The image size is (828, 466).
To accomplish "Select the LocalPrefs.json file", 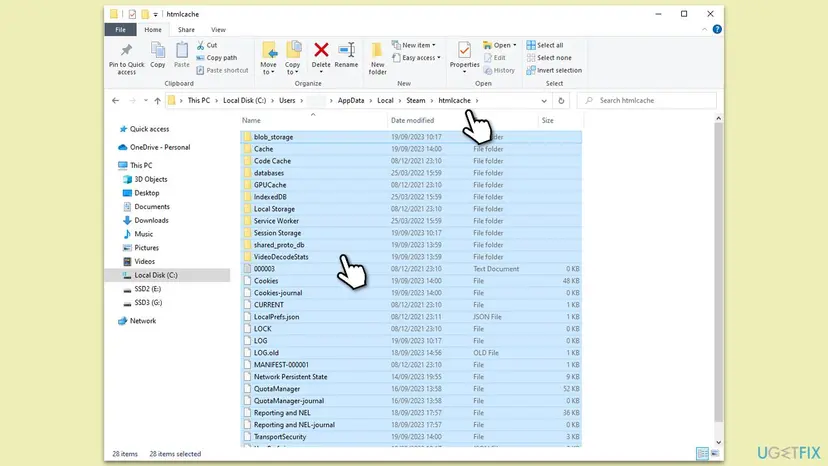I will [411, 317].
